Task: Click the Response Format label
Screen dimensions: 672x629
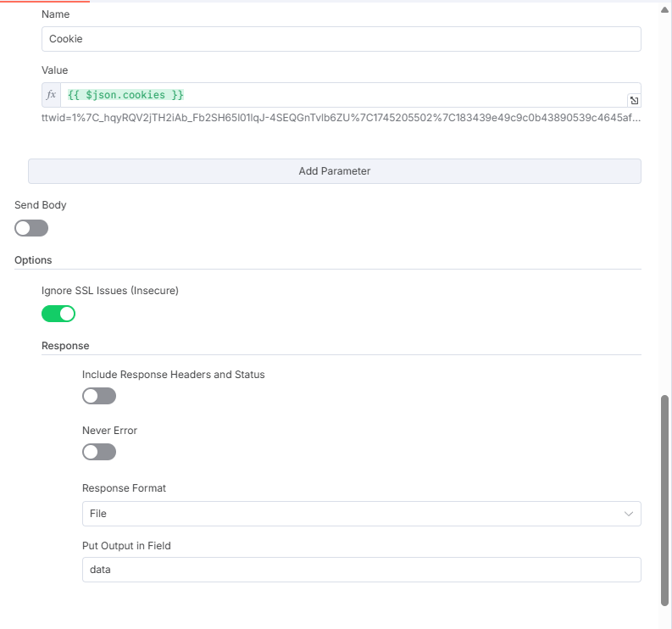Action: point(124,488)
